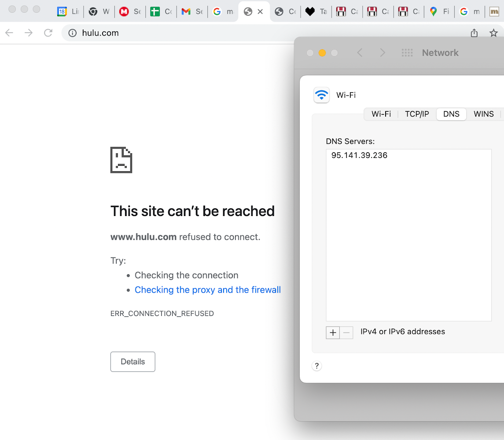Open the Gmail browser tab
The width and height of the screenshot is (504, 440).
pyautogui.click(x=192, y=12)
